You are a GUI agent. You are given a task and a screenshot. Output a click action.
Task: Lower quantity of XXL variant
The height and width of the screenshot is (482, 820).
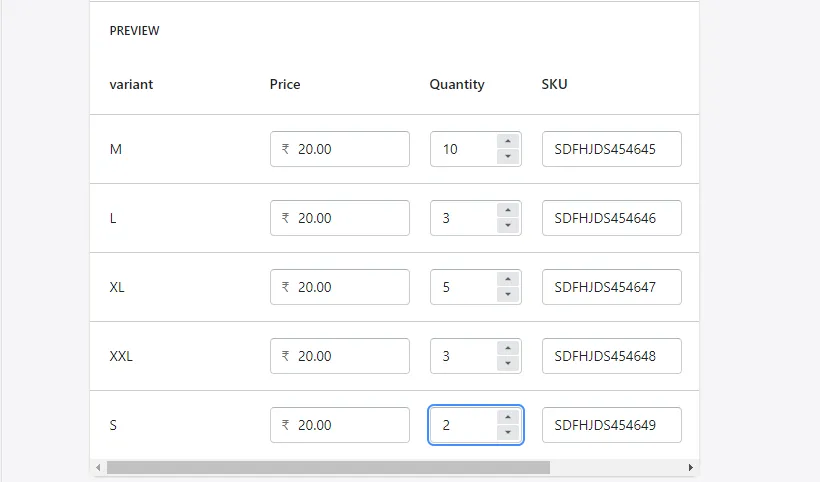508,364
